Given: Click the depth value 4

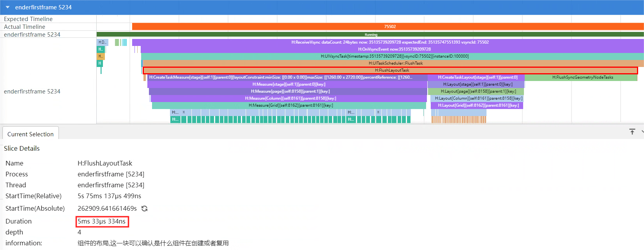Looking at the screenshot, I should pyautogui.click(x=80, y=232).
